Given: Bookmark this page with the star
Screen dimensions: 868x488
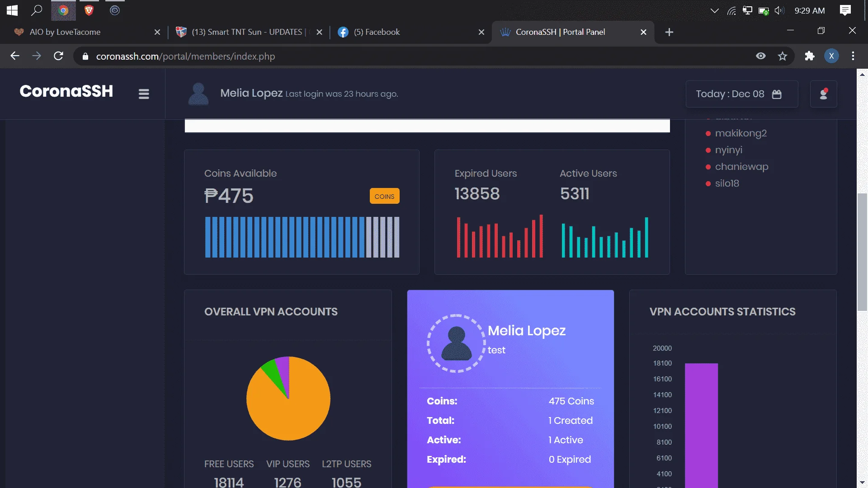Looking at the screenshot, I should point(783,56).
